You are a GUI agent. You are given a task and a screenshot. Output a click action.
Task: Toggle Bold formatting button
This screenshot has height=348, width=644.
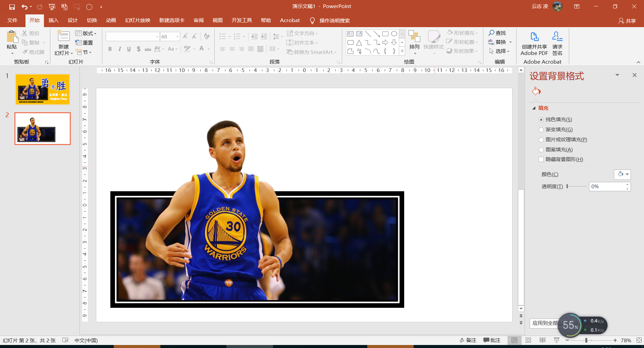click(x=110, y=49)
